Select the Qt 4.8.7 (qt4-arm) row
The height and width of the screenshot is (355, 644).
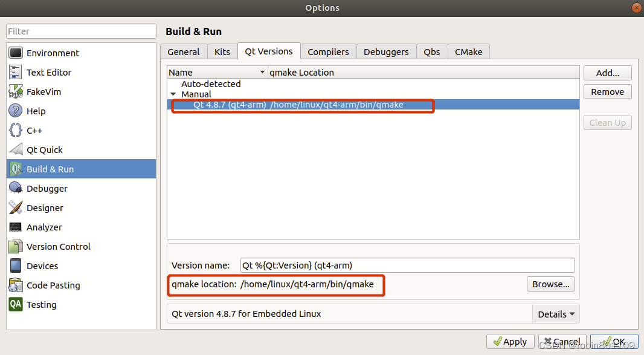(373, 105)
